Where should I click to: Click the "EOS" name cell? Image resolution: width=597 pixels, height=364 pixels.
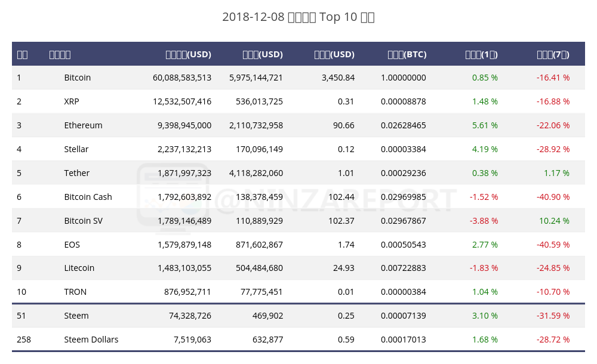[72, 245]
